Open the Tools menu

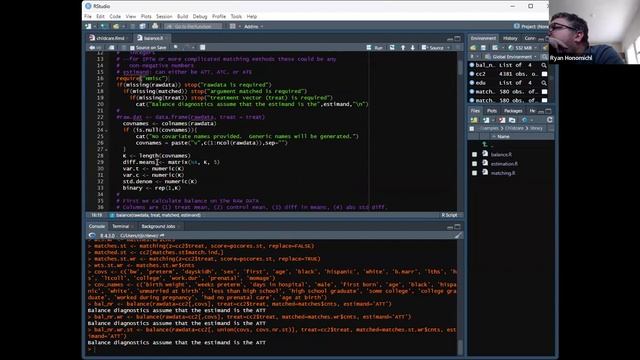coord(236,16)
